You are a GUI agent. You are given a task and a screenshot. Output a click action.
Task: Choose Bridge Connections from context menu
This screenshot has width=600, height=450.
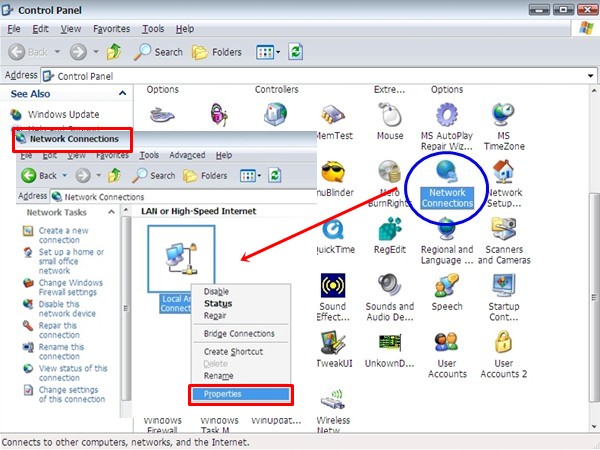point(241,334)
